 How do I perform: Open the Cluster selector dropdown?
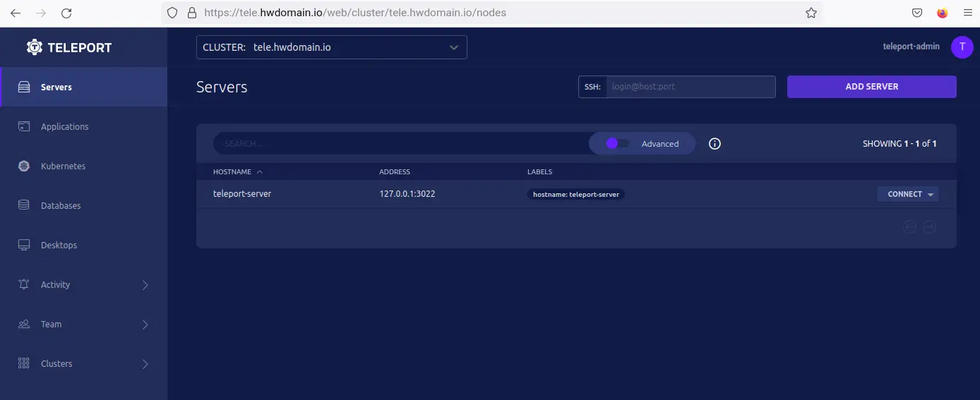332,47
